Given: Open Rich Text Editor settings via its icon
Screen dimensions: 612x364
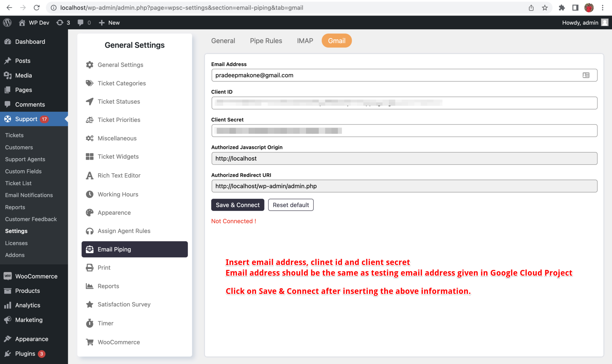Looking at the screenshot, I should point(89,175).
